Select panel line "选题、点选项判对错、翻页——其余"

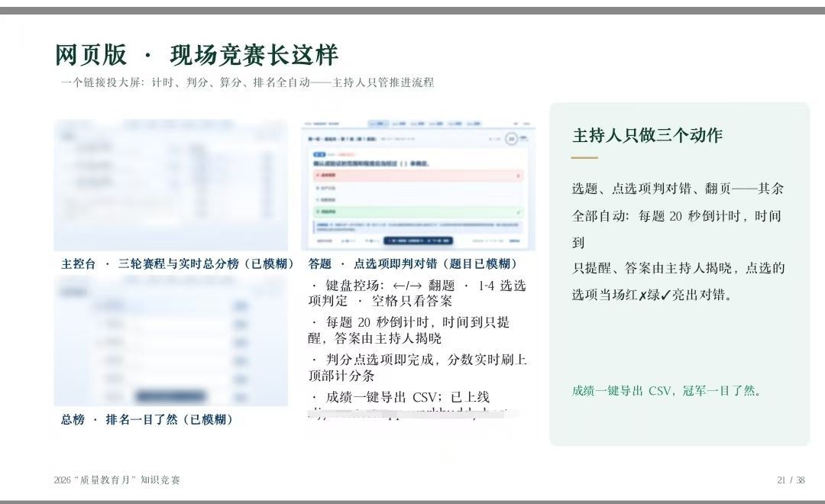point(678,189)
